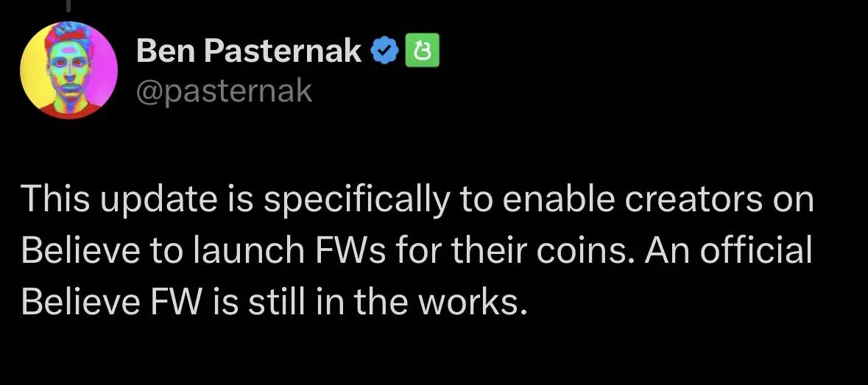This screenshot has width=868, height=385.
Task: Open Ben Pasternak's colorful profile avatar
Action: point(68,70)
